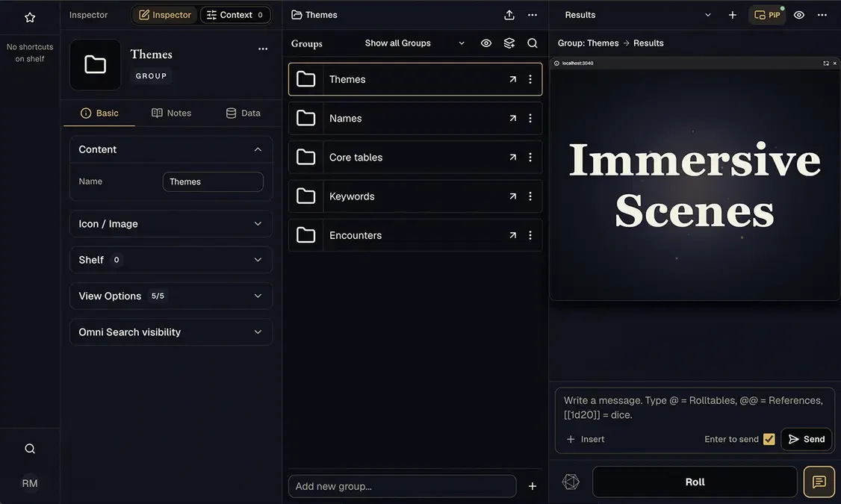Open the Names group via arrow icon
The height and width of the screenshot is (504, 841).
coord(513,119)
